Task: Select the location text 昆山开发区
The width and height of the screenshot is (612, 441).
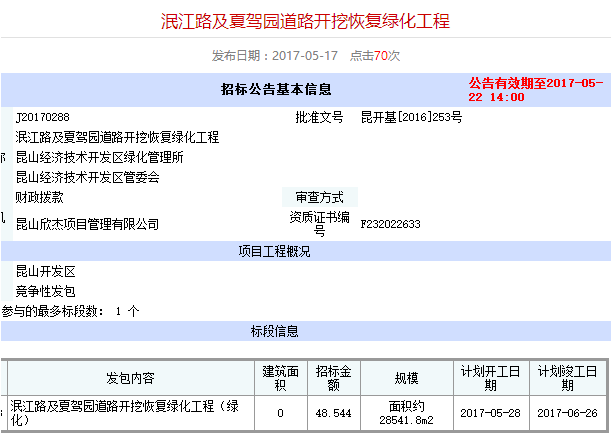Action: pyautogui.click(x=45, y=271)
